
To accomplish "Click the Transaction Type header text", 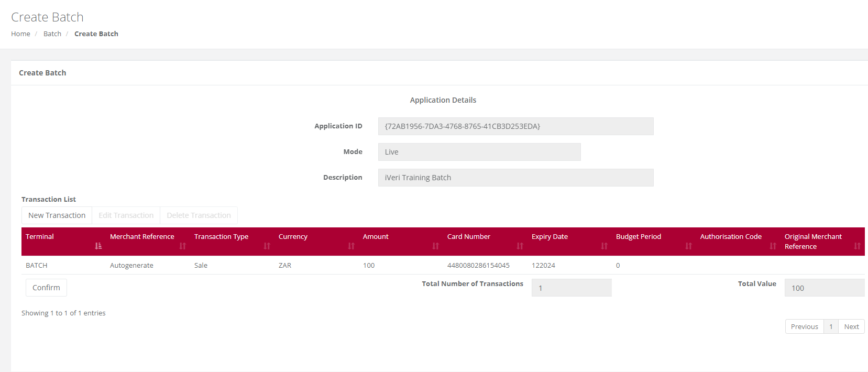I will pyautogui.click(x=221, y=236).
